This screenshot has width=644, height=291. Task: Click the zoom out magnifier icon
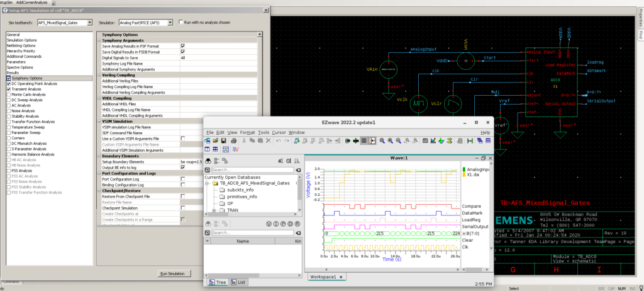398,140
